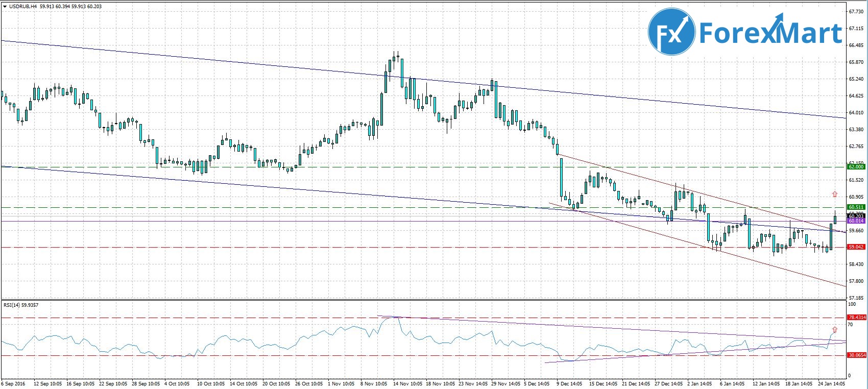Click the 100 value on the RSI axis
The image size is (868, 389).
pyautogui.click(x=852, y=304)
